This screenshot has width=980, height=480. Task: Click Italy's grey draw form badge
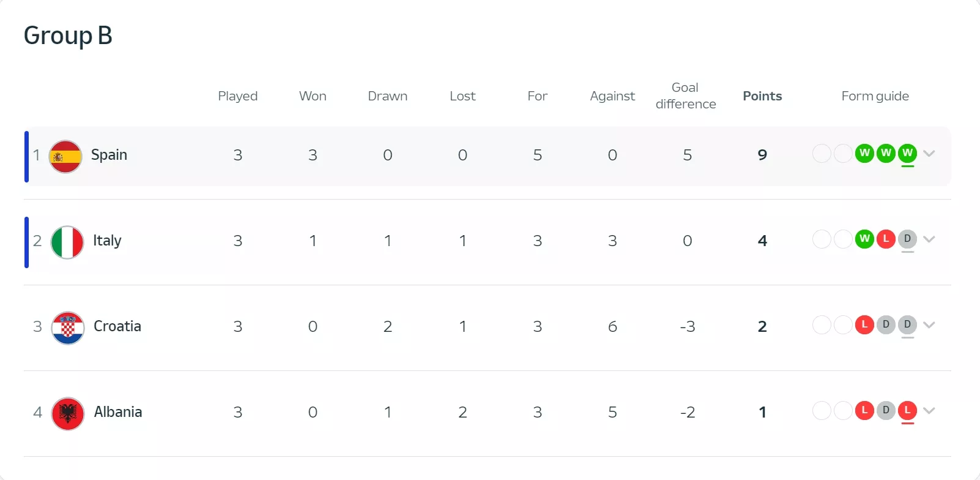pos(907,239)
